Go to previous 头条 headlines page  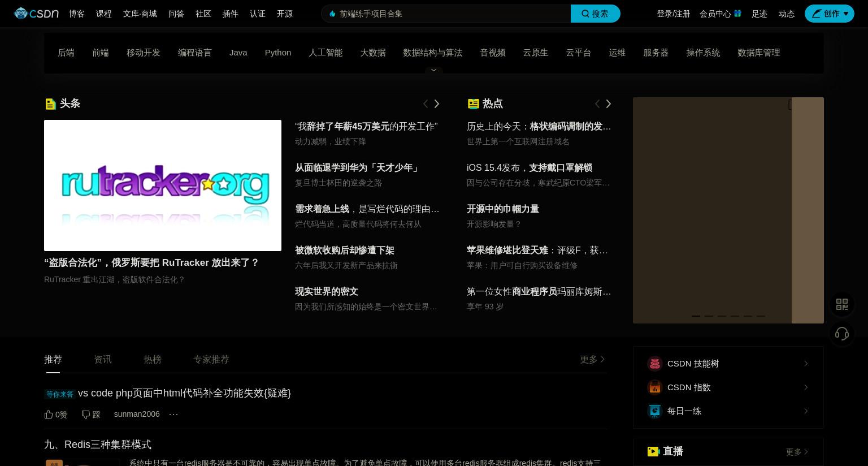pyautogui.click(x=426, y=103)
